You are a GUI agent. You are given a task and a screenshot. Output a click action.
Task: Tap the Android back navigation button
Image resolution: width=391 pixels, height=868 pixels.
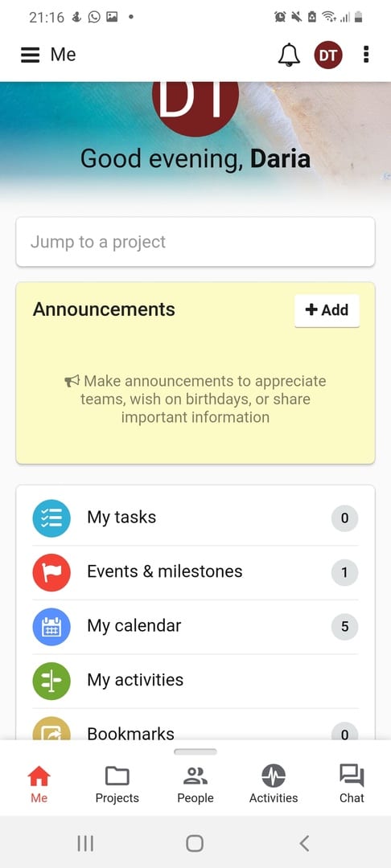303,843
